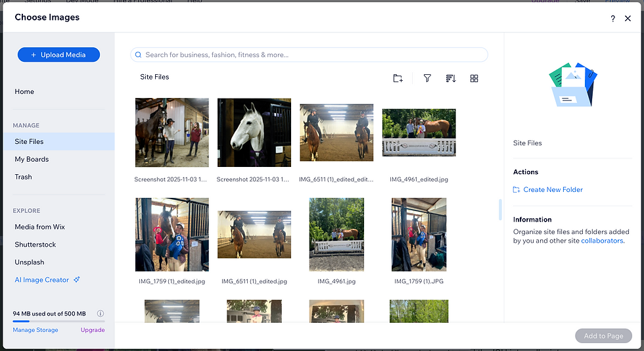Focus the media search field

click(309, 55)
